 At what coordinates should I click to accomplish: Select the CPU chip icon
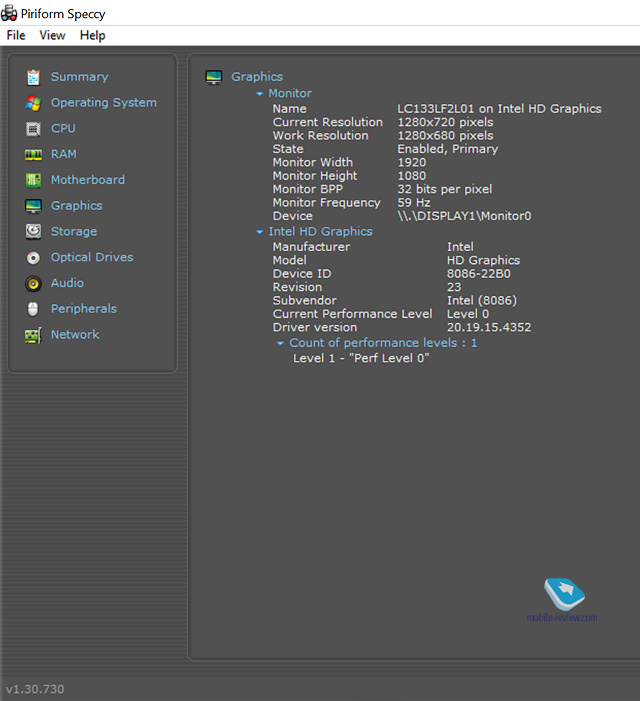click(x=33, y=129)
